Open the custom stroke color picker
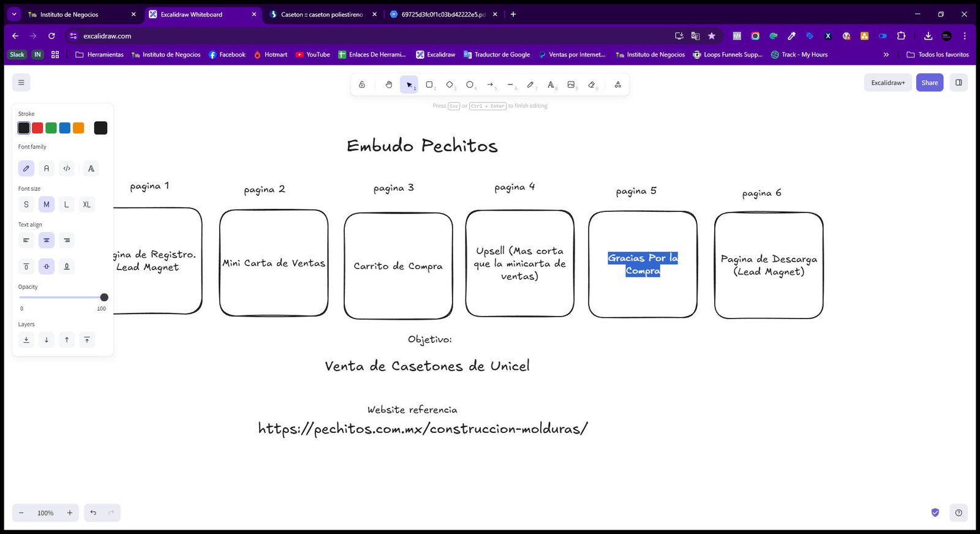 pos(100,128)
